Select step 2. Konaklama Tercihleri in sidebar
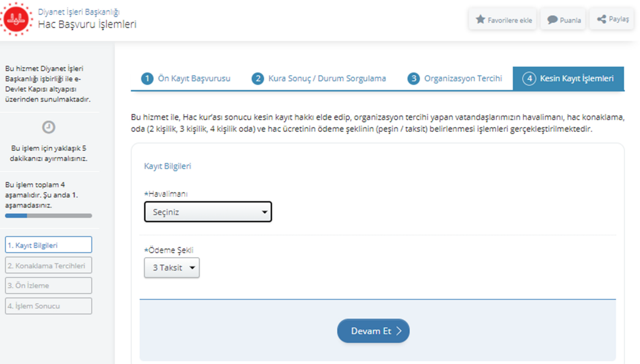 (x=48, y=265)
